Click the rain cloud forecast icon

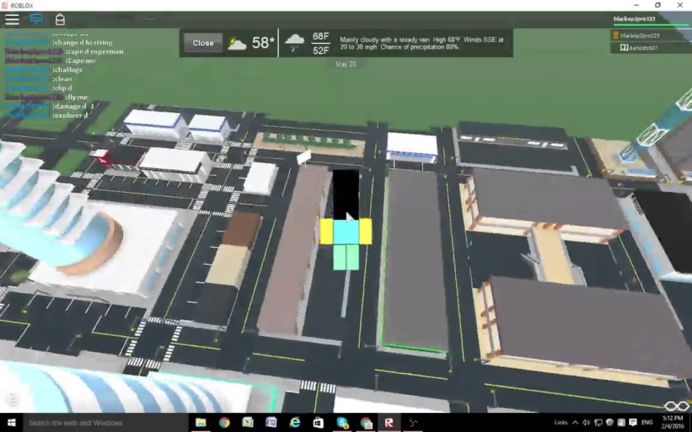click(294, 43)
